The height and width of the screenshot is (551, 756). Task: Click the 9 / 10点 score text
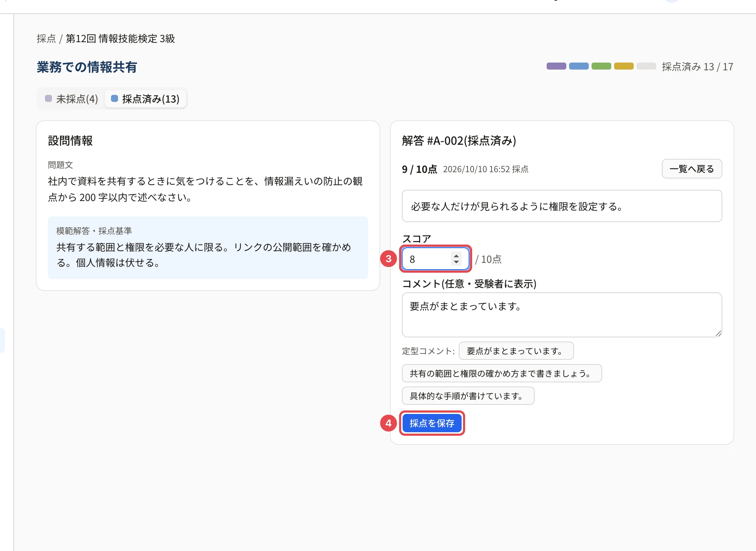tap(419, 169)
